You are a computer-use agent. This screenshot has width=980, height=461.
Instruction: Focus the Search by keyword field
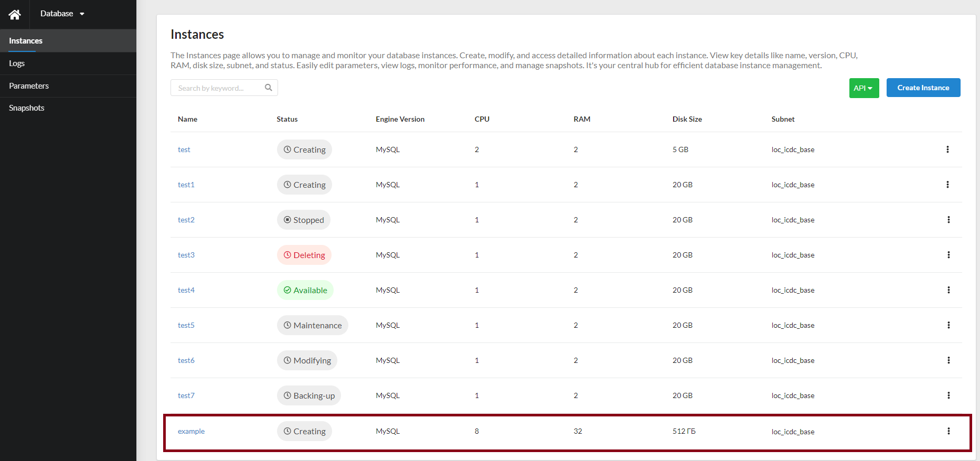click(218, 88)
